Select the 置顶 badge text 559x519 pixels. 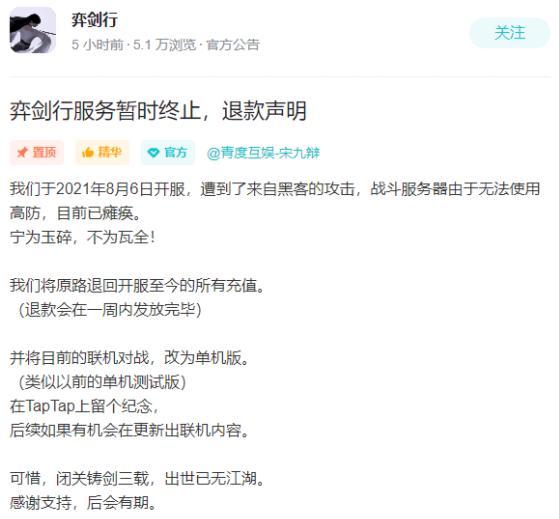pos(44,153)
